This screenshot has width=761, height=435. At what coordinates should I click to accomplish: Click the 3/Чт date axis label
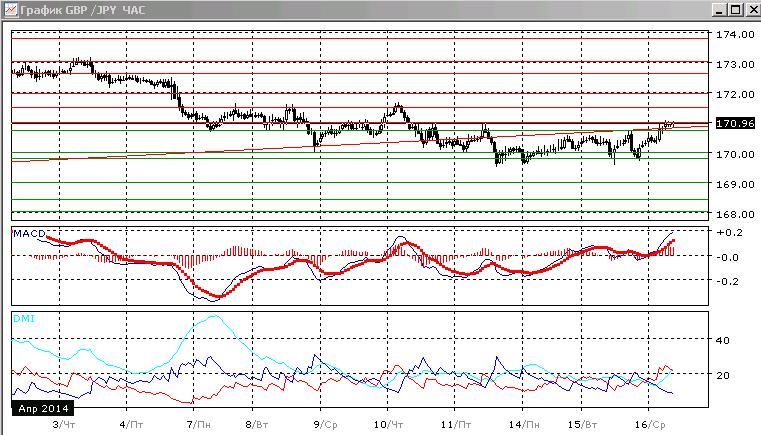click(x=64, y=425)
